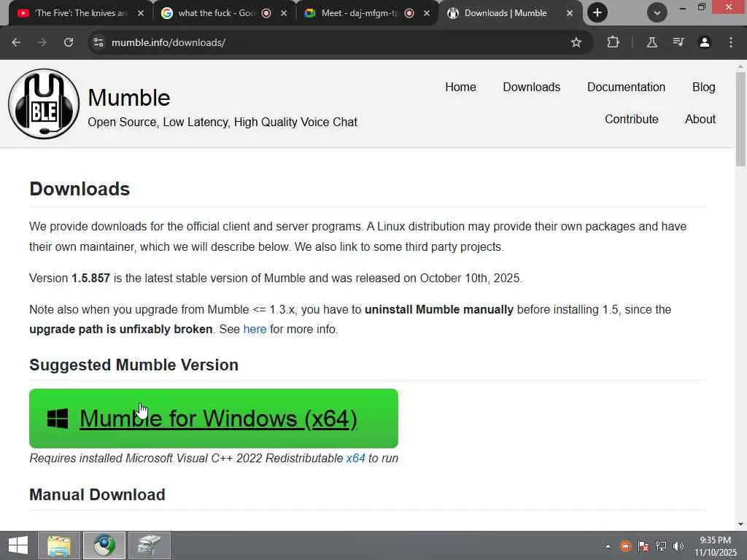Open About in the site navigation
Viewport: 747px width, 560px height.
(x=700, y=119)
